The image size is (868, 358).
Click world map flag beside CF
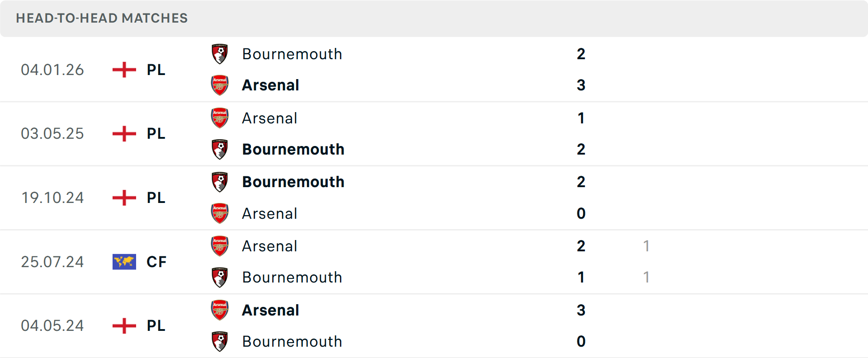tap(124, 262)
